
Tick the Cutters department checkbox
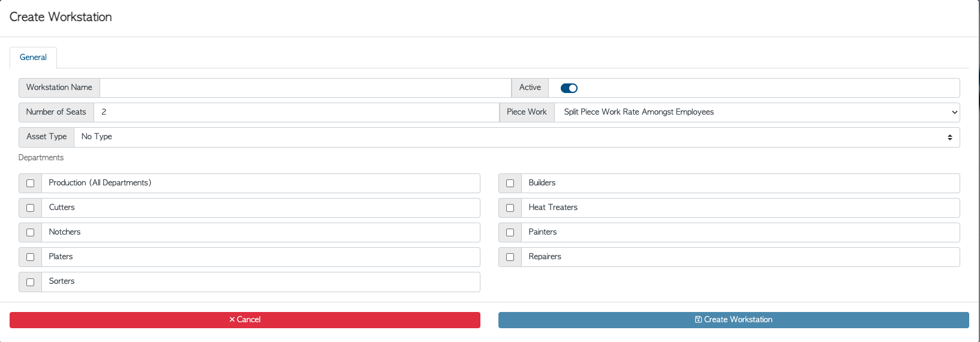(31, 208)
